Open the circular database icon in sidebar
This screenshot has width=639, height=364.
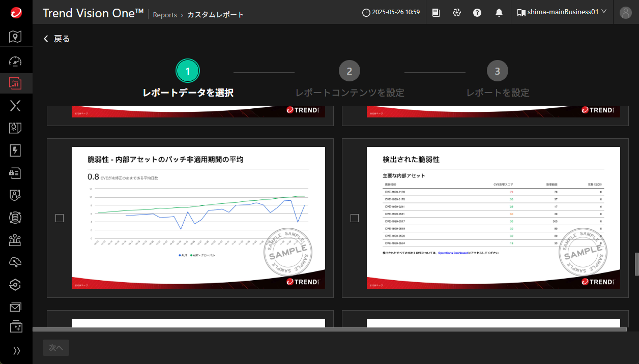16,218
